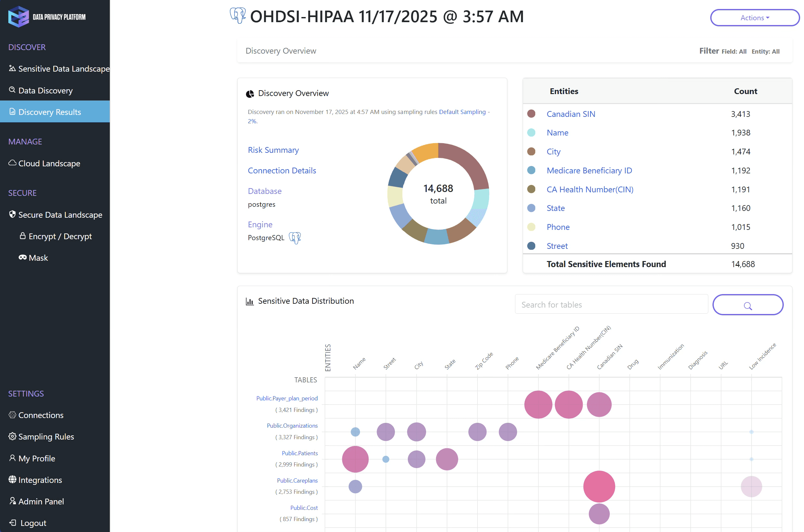This screenshot has width=804, height=532.
Task: Open Admin Panel menu item
Action: pos(41,501)
